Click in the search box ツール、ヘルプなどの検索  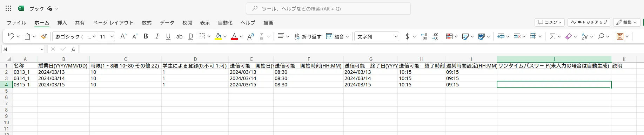(x=328, y=9)
